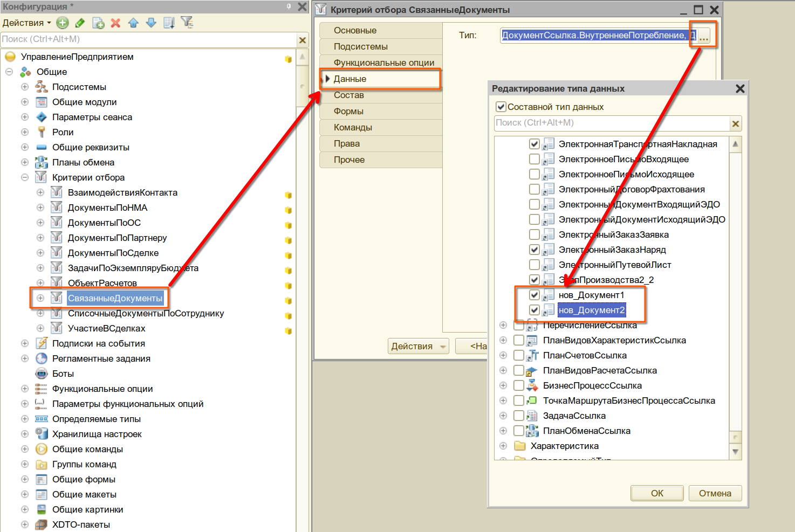Open the Основные tab
Viewport: 795px width, 532px height.
click(381, 30)
